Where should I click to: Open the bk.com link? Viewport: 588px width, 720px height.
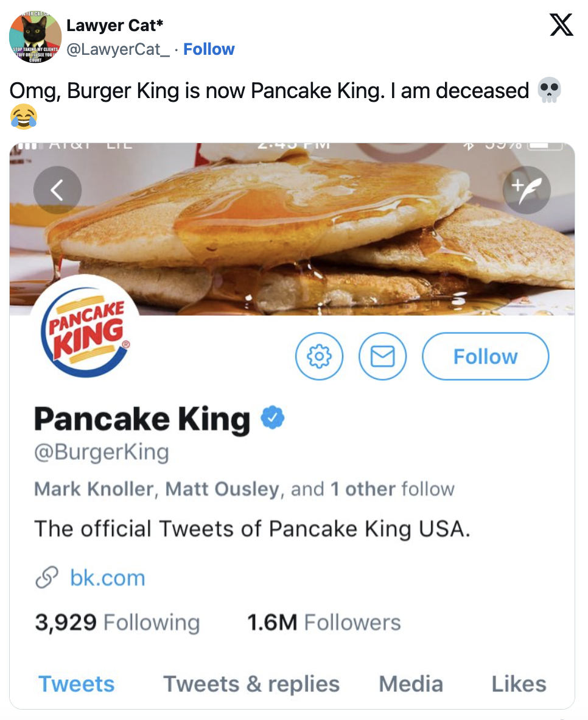[108, 577]
